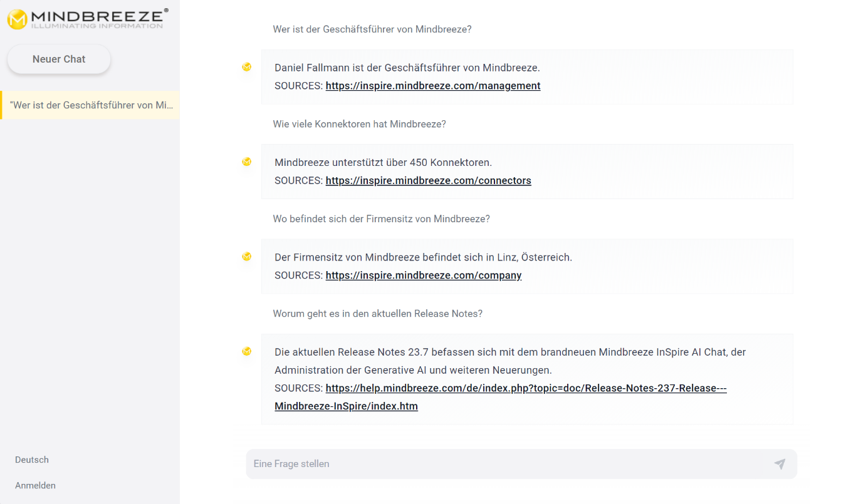Screen dimensions: 851x504
Task: Open the inspire.mindbreeze.com/company source link
Action: click(x=424, y=275)
